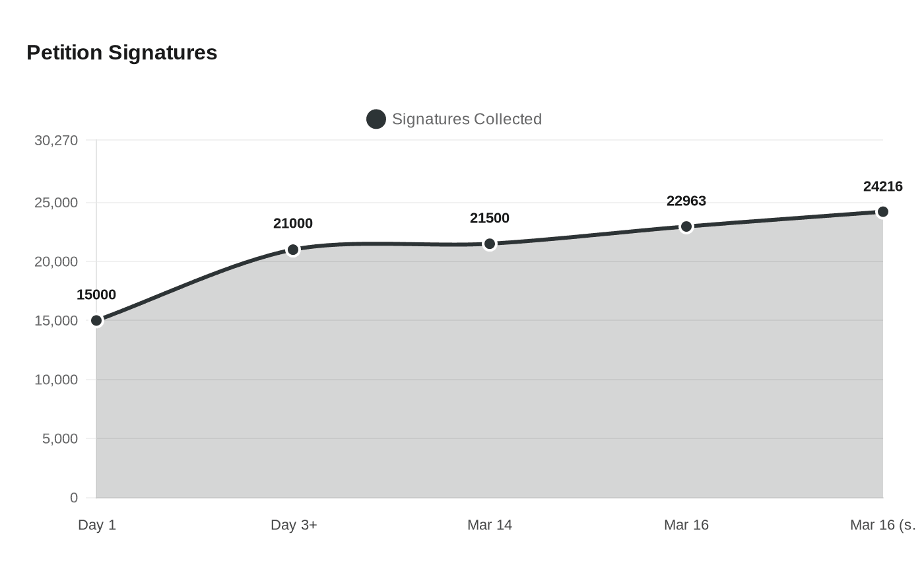Click the Petition Signatures chart title
This screenshot has width=924, height=581.
click(122, 53)
